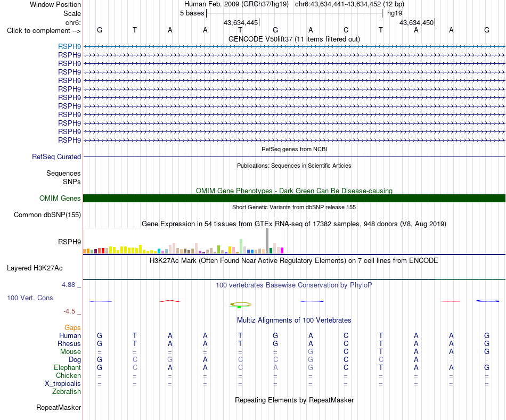Screen dimensions: 506x420
Task: Select the Rhesus species label
Action: (x=69, y=343)
